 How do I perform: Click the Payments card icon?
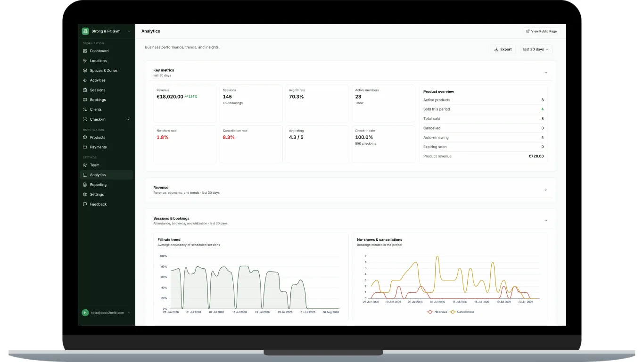85,147
